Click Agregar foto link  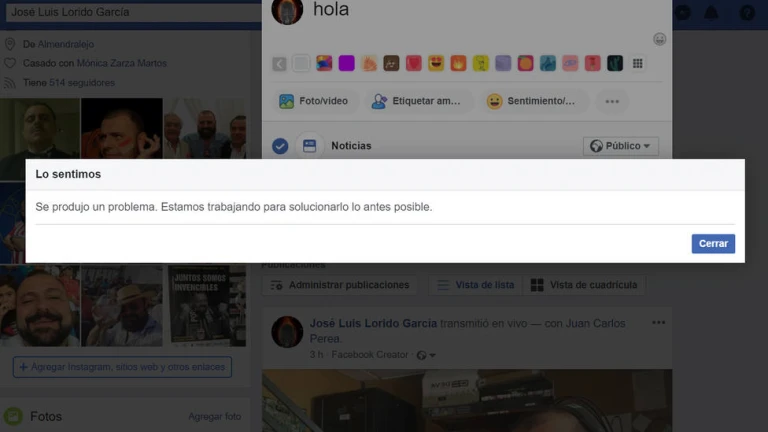pos(214,416)
